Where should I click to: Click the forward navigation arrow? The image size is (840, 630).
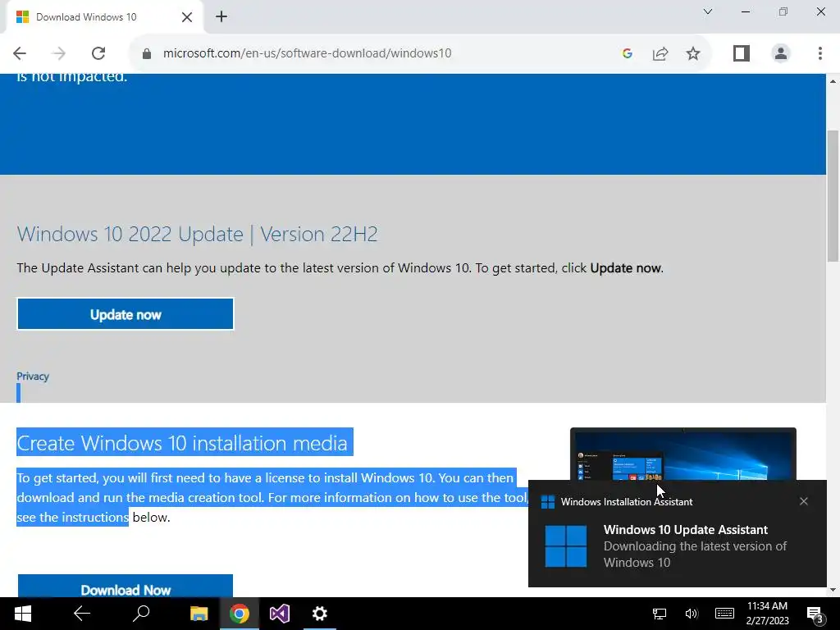tap(59, 53)
